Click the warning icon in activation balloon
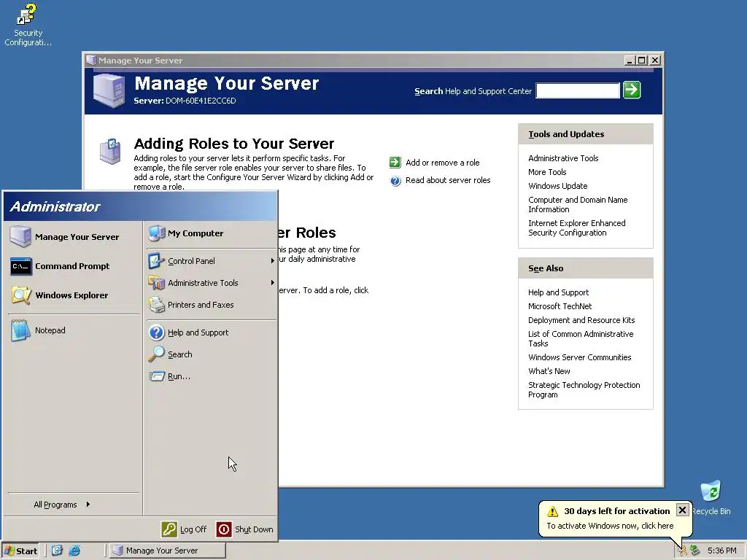 tap(553, 511)
